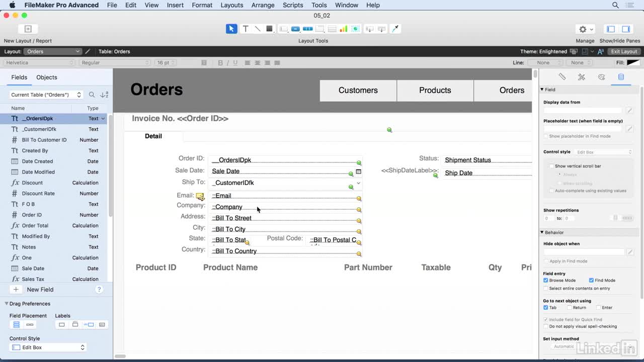Enable Show vertical scroll bar
644x362 pixels.
point(551,166)
